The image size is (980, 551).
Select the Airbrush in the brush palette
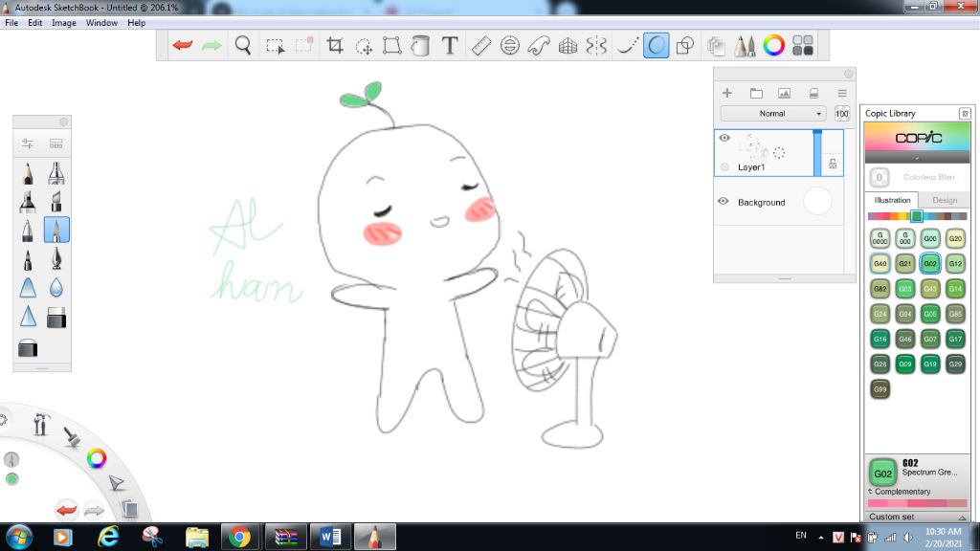pos(56,173)
